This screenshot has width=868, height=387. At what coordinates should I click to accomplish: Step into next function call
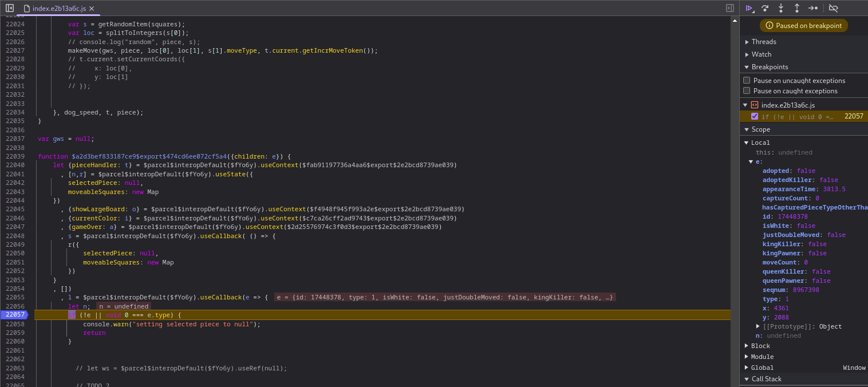click(x=781, y=8)
